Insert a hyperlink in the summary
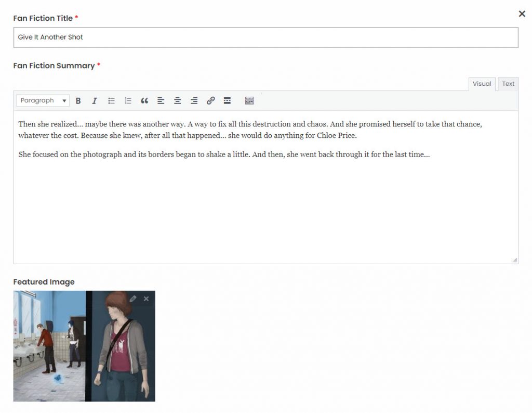Image resolution: width=532 pixels, height=413 pixels. tap(210, 100)
